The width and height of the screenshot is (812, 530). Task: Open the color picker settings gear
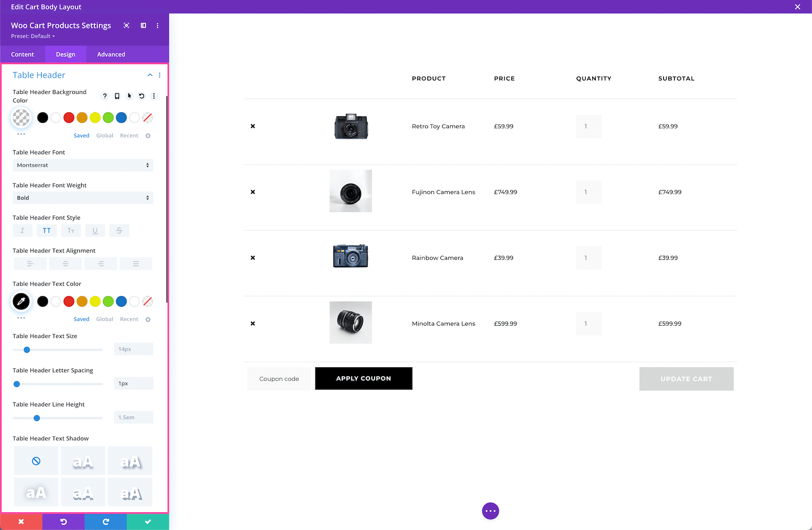click(148, 135)
